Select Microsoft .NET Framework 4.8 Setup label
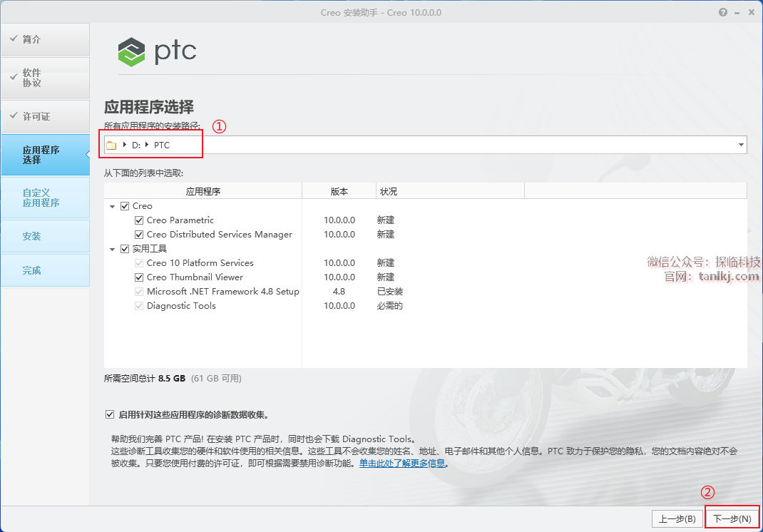 click(x=223, y=292)
